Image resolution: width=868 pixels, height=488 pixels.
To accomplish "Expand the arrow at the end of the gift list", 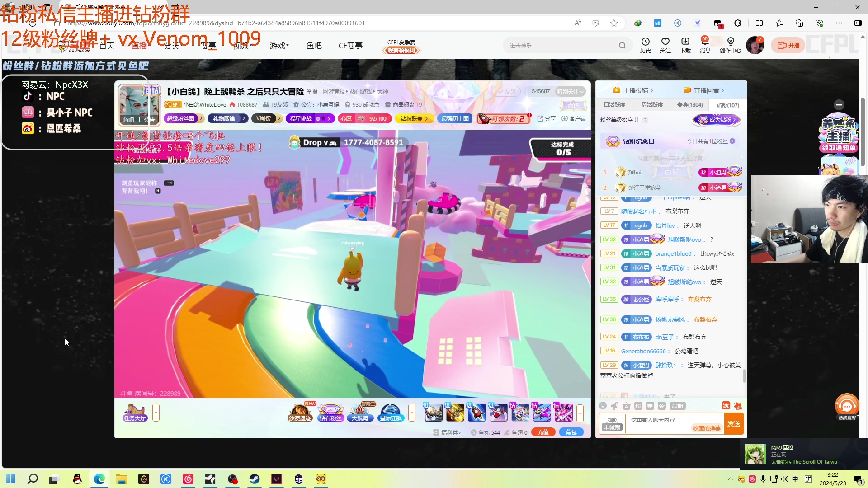I will (580, 413).
